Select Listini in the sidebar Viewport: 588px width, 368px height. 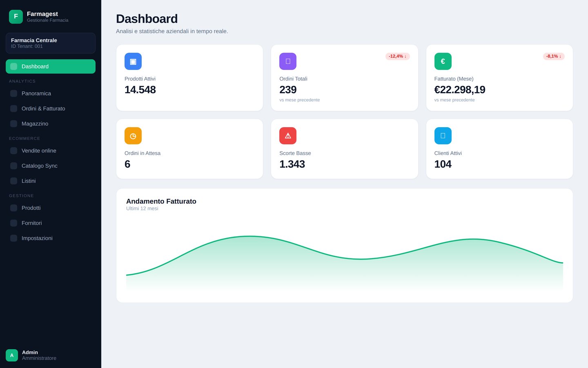(x=51, y=181)
